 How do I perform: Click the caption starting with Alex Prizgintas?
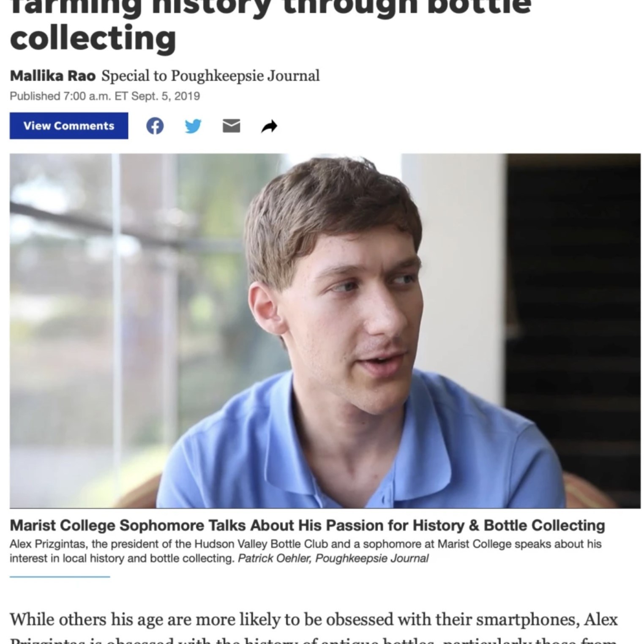click(x=305, y=551)
